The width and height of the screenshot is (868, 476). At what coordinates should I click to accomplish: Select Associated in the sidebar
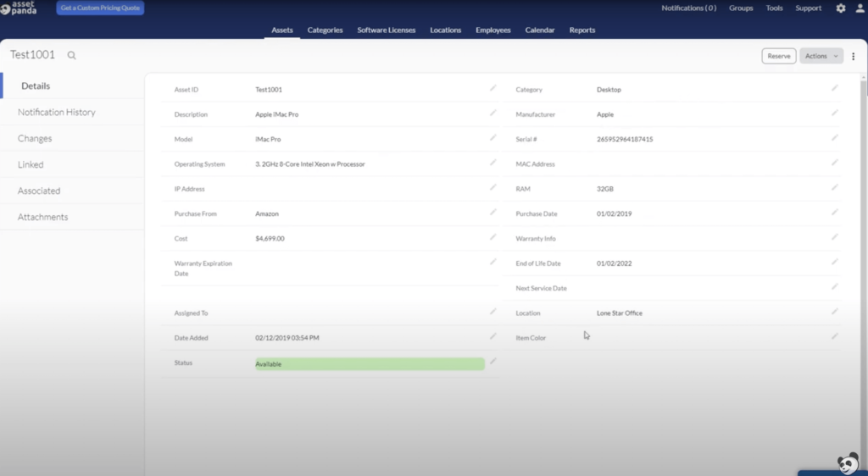click(x=73, y=191)
